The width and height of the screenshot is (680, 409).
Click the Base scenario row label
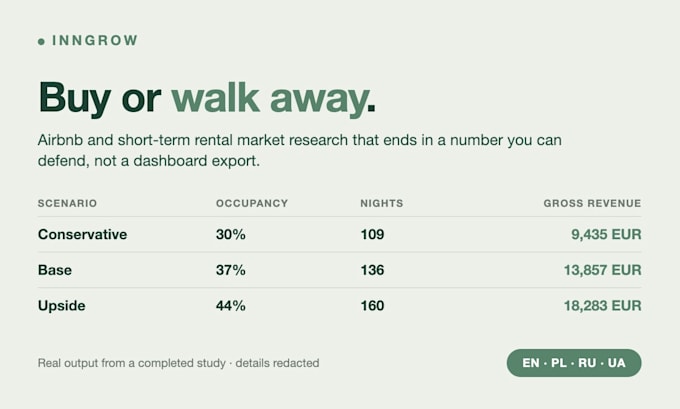click(x=55, y=270)
